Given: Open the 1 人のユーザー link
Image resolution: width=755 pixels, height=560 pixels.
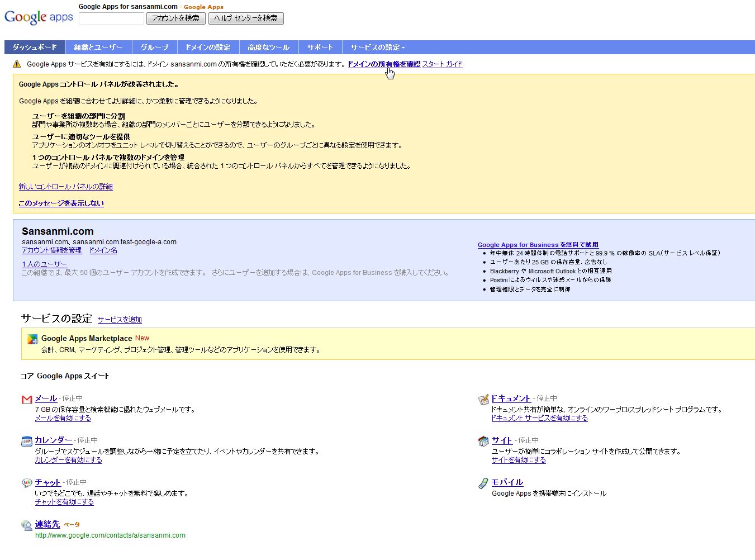Looking at the screenshot, I should pos(45,264).
